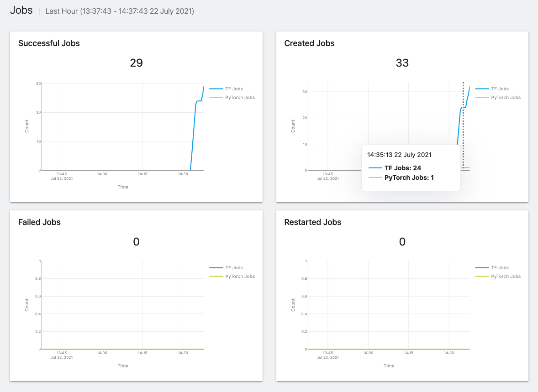Toggle PyTorch Jobs legend in Failed Jobs chart

(x=232, y=277)
